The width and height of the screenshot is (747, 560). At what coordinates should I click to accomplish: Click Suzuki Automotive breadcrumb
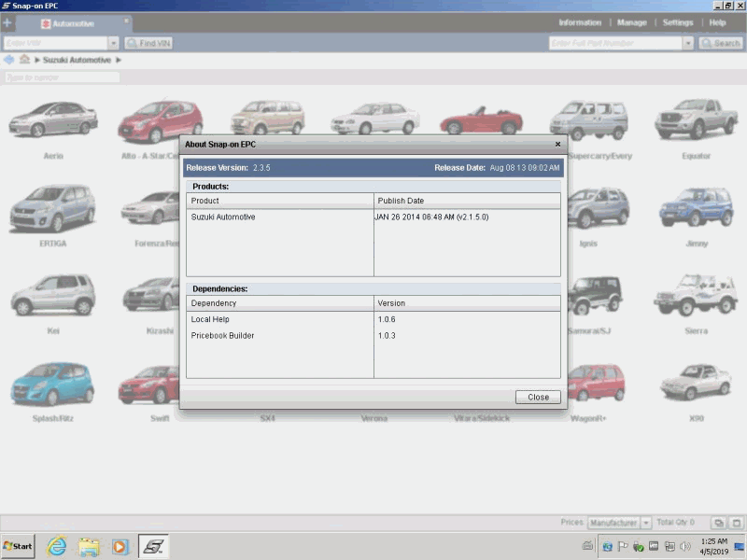click(x=77, y=60)
